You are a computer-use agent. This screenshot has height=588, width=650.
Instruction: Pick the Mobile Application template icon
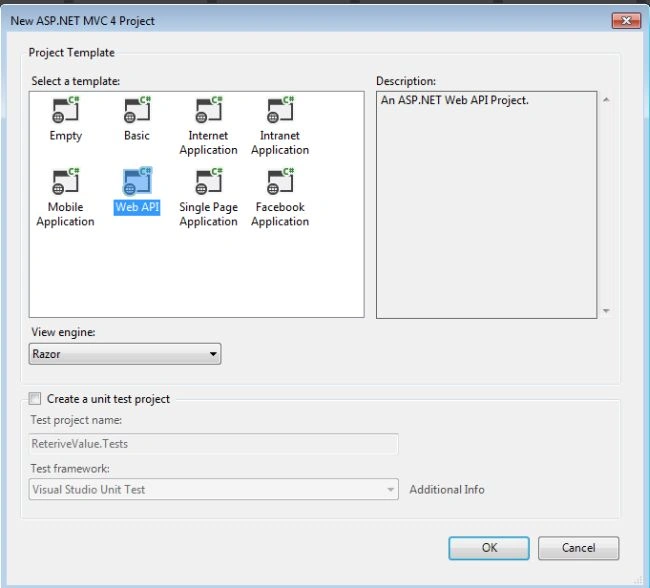[65, 182]
